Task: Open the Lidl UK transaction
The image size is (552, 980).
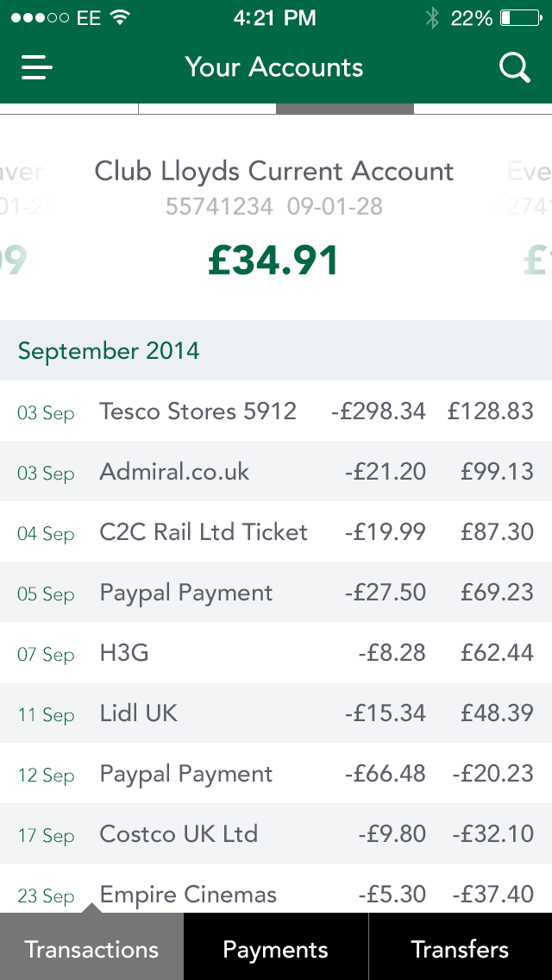Action: tap(275, 713)
